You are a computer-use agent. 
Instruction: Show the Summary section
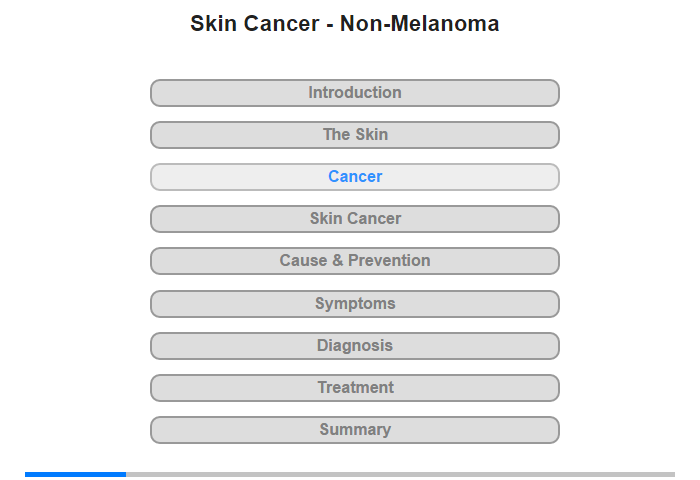355,430
